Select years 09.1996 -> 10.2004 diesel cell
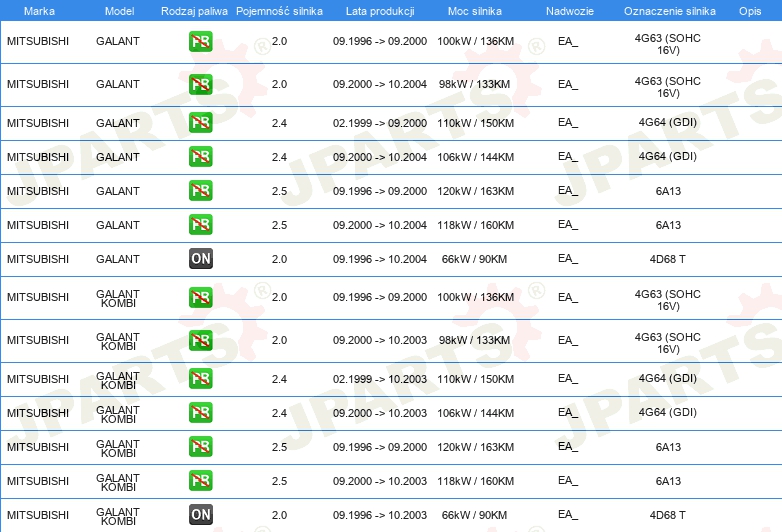 click(380, 259)
